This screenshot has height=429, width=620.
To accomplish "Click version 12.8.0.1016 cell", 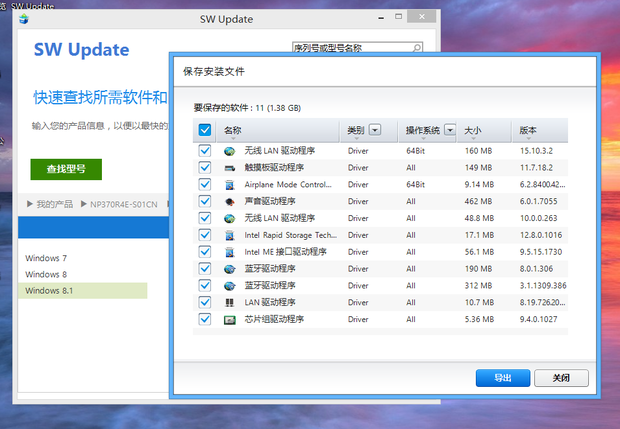I will [541, 235].
